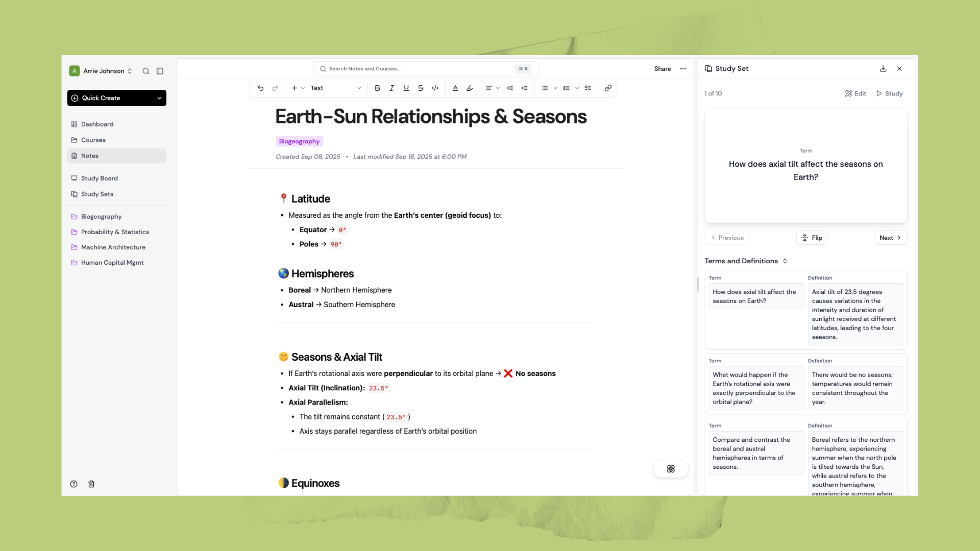Download the Study Set with the export icon
Screen dimensions: 980x551
pos(883,68)
